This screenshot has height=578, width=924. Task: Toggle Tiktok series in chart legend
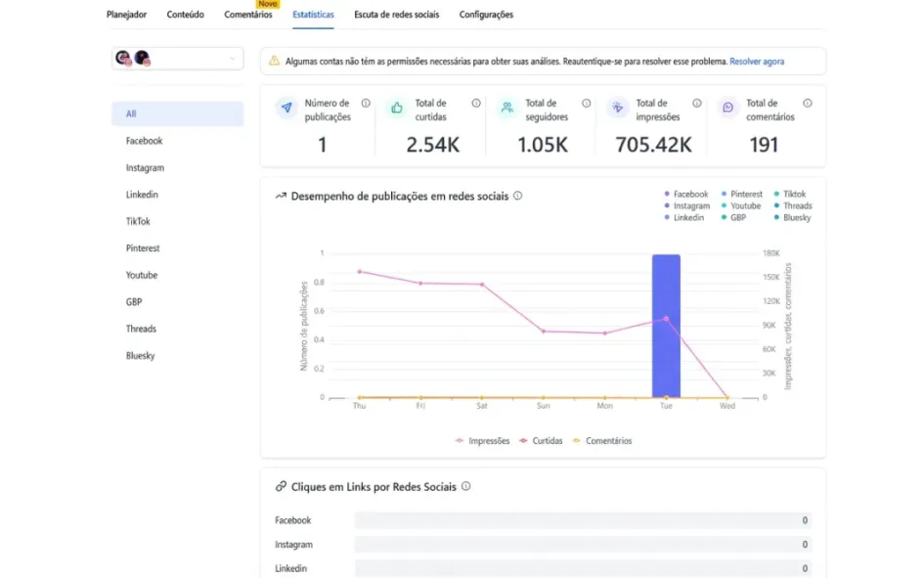(x=790, y=194)
